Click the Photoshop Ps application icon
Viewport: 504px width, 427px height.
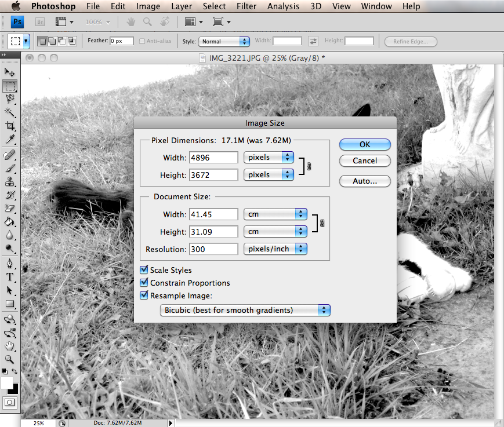click(x=17, y=22)
